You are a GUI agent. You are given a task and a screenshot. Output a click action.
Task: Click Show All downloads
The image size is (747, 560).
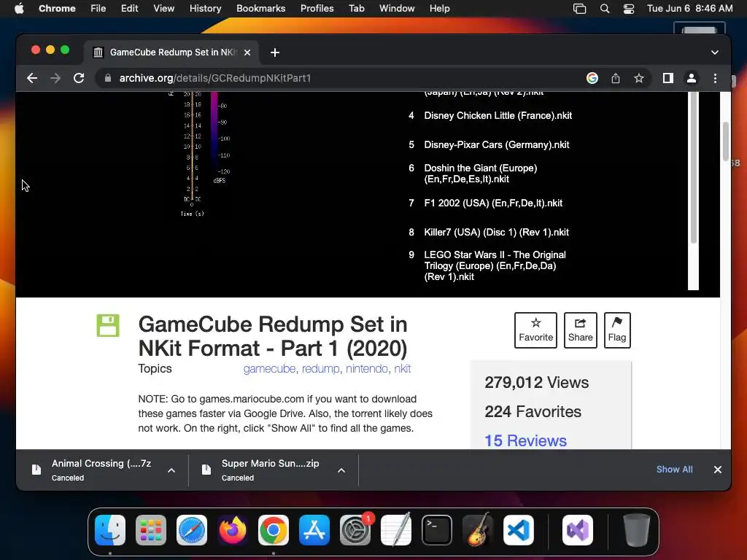tap(674, 470)
